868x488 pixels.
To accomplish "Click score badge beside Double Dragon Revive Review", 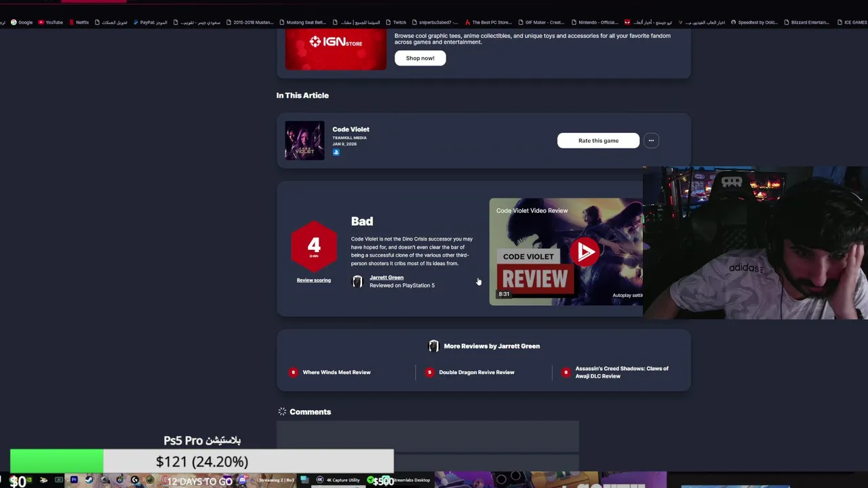I will (429, 372).
